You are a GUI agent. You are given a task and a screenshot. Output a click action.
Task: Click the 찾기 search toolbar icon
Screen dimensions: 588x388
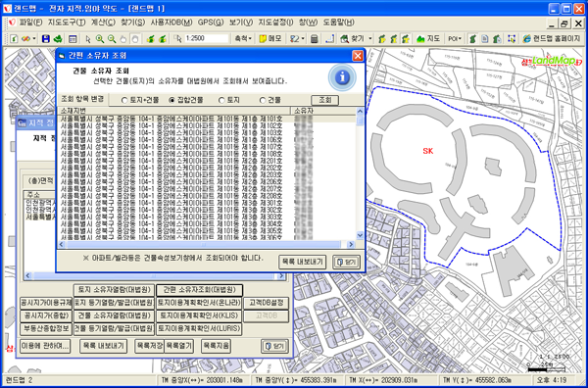[352, 38]
